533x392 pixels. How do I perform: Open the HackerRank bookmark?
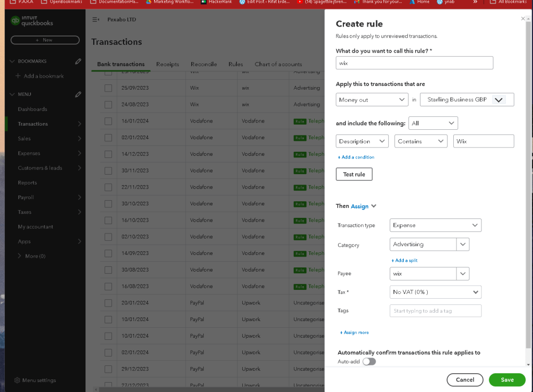(217, 2)
